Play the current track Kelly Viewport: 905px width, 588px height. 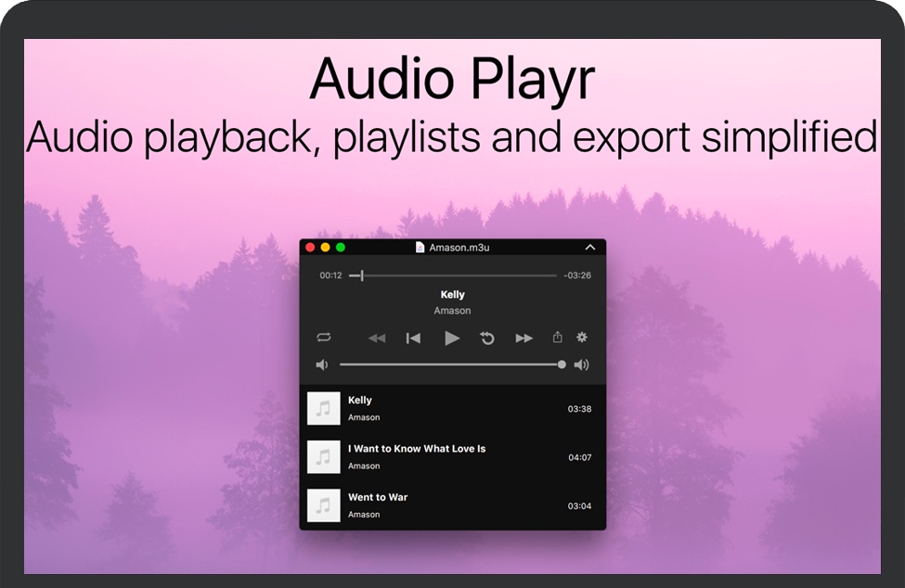click(x=453, y=337)
